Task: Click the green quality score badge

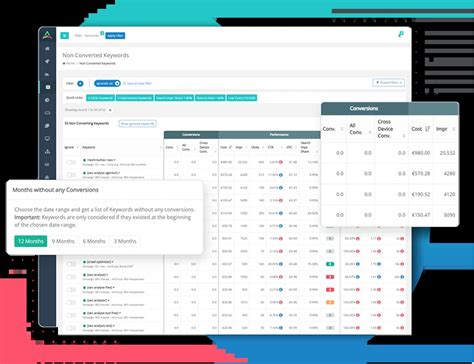Action: pos(330,264)
